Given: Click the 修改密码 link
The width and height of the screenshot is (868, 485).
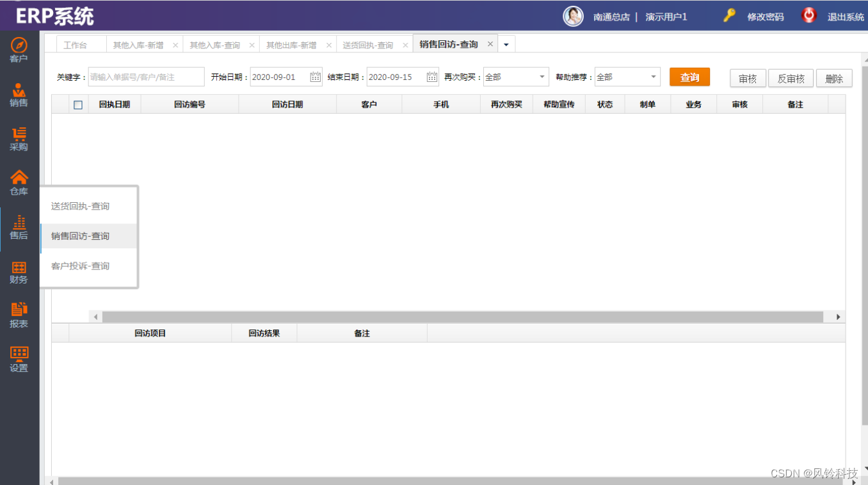Looking at the screenshot, I should point(766,17).
